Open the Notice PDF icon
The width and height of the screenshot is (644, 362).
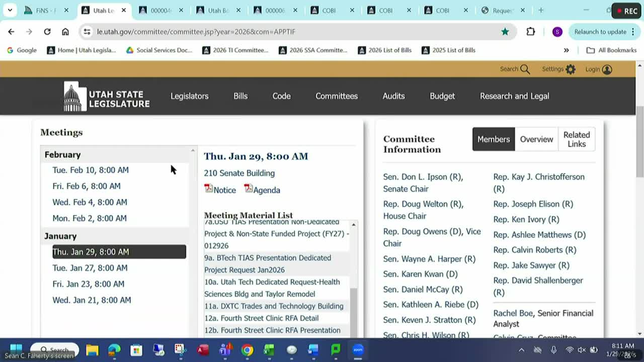coord(208,189)
